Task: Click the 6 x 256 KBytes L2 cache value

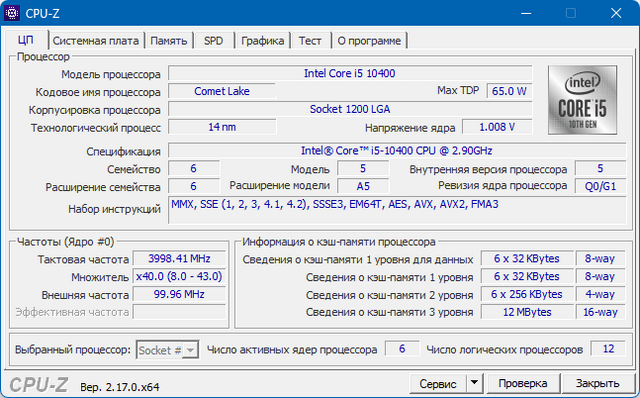Action: point(527,295)
